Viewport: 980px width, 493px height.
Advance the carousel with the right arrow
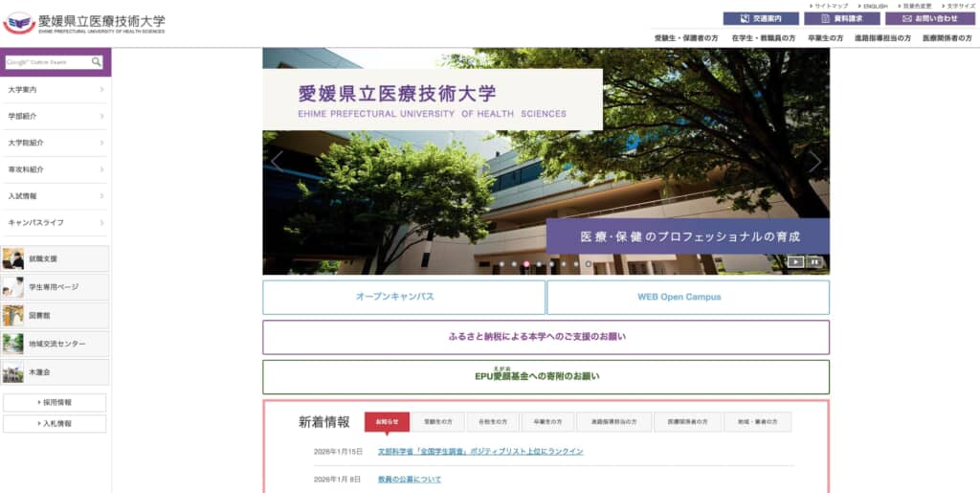814,161
